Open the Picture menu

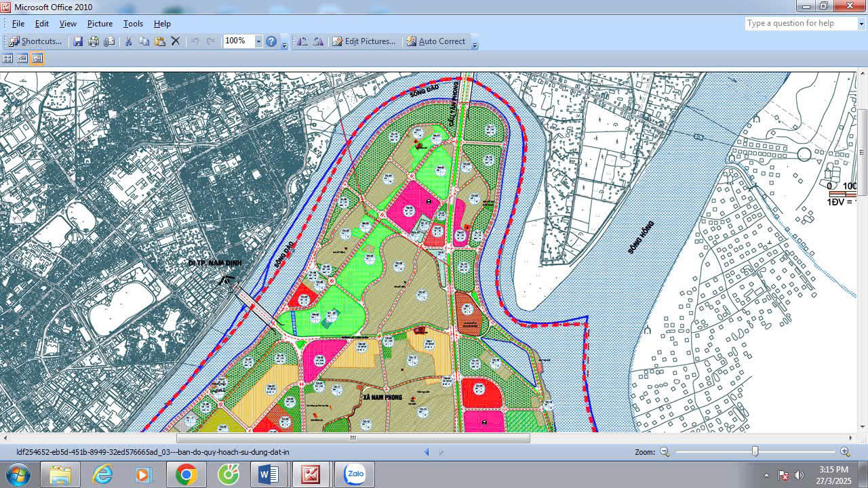pos(100,24)
